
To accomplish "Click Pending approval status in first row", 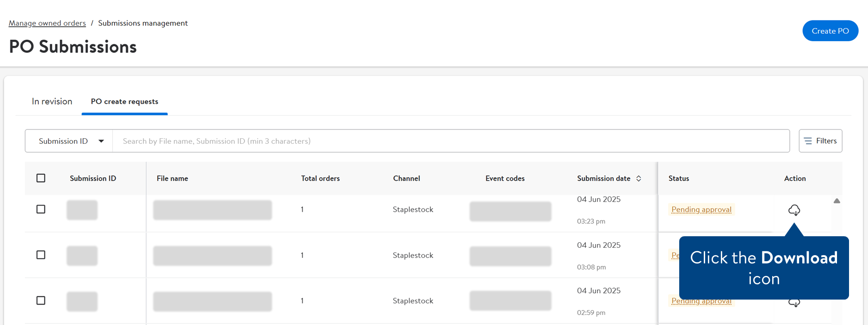I will pos(701,209).
